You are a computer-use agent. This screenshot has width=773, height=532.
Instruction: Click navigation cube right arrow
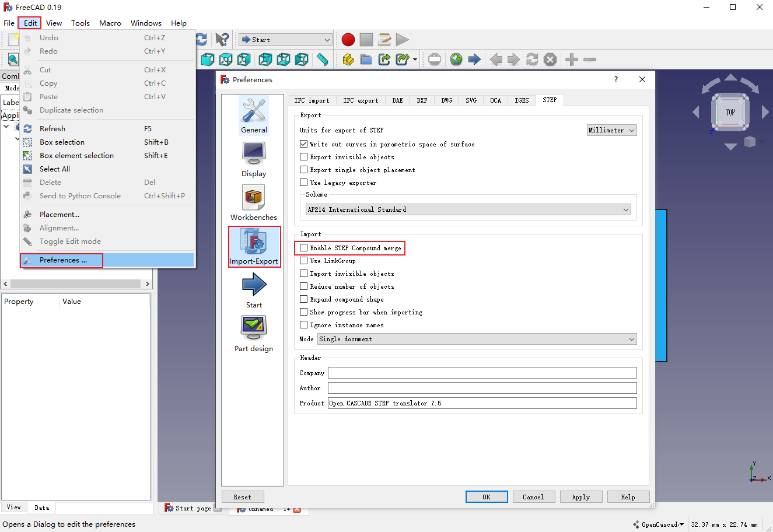pyautogui.click(x=765, y=112)
